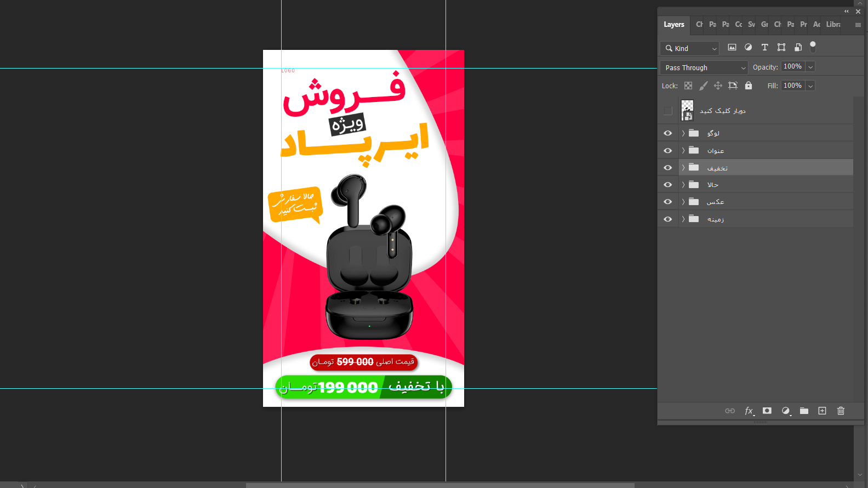Expand the عنوان layer group
The width and height of the screenshot is (868, 488).
(x=683, y=150)
